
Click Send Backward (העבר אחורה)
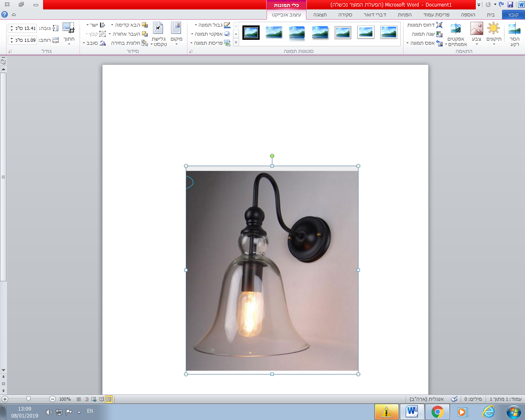[128, 34]
